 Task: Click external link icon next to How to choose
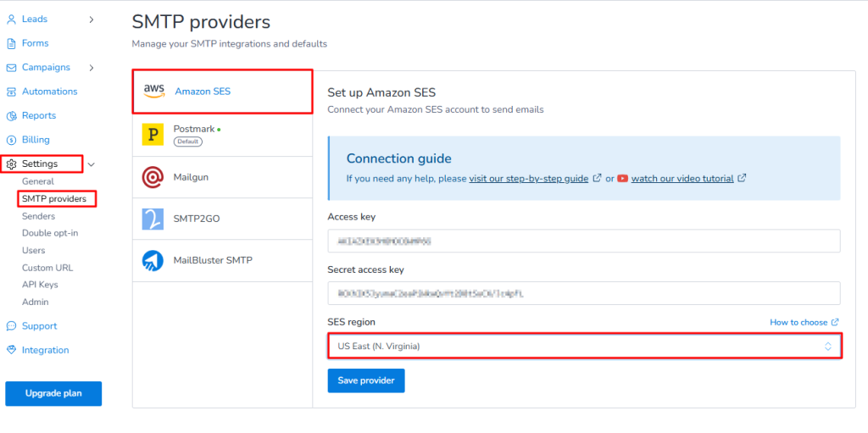(x=835, y=322)
